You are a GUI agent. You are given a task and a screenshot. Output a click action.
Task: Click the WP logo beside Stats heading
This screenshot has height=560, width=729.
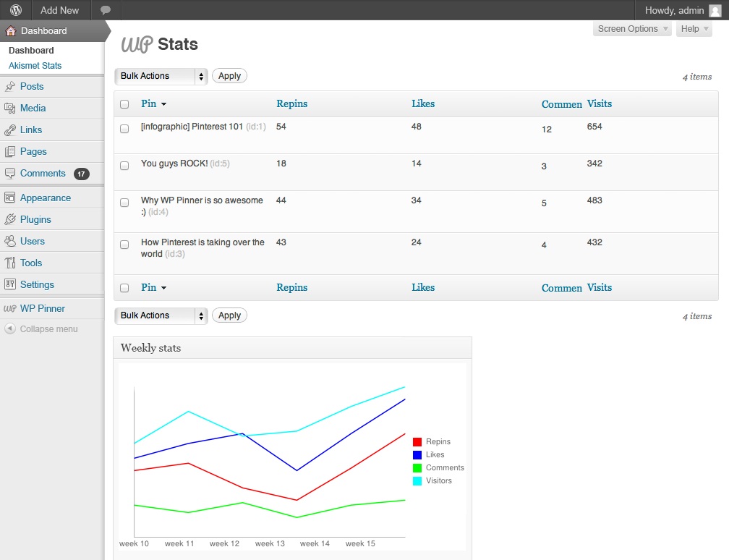137,45
